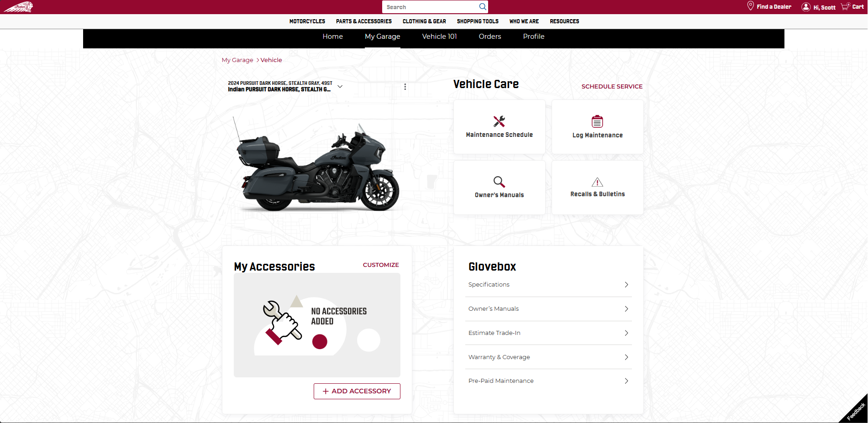This screenshot has height=423, width=868.
Task: Open Recalls & Bulletins warning icon
Action: (597, 182)
